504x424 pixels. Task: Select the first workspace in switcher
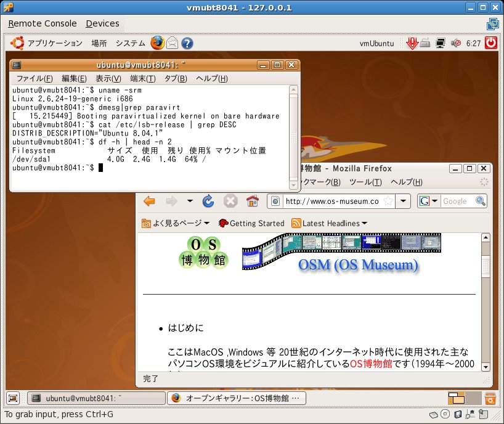(x=457, y=398)
